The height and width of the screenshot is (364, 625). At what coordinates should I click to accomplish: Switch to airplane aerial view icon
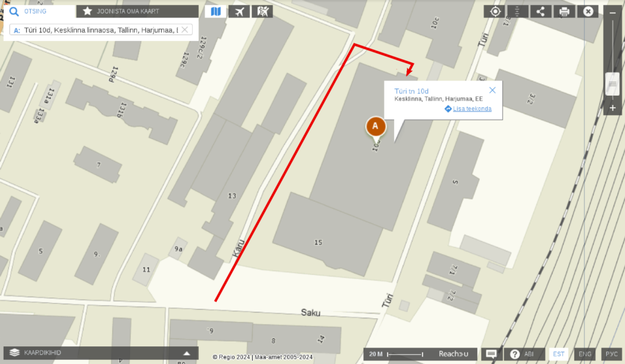click(x=239, y=12)
